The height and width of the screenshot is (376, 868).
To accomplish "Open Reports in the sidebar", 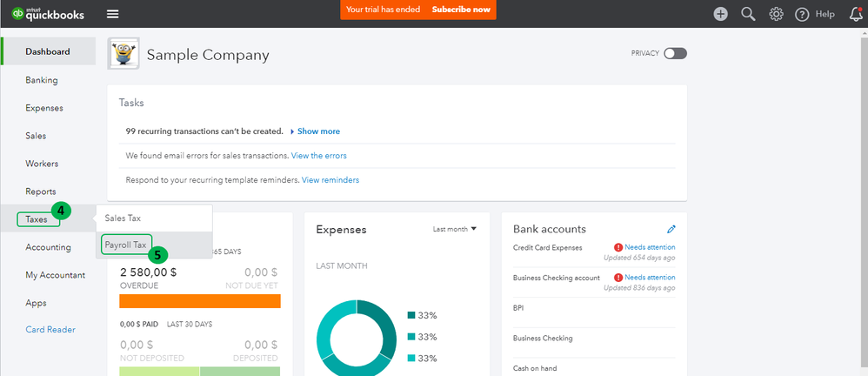I will point(40,191).
